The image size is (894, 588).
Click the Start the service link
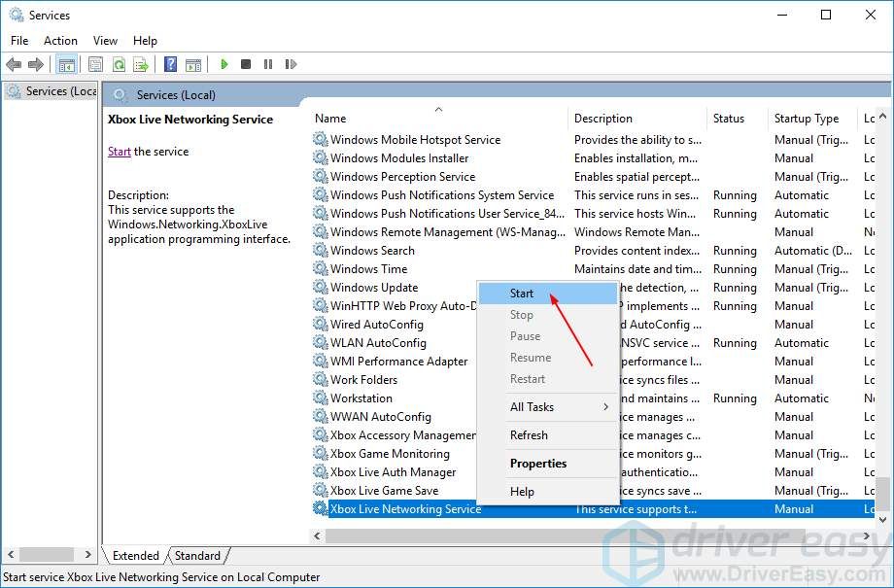click(x=119, y=152)
